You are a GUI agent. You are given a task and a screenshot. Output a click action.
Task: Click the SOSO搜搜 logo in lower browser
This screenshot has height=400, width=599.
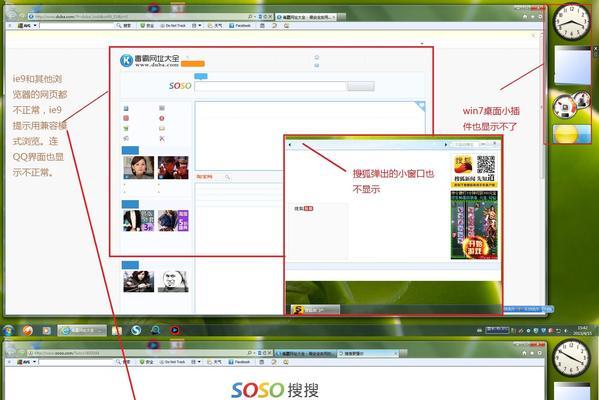tap(275, 390)
